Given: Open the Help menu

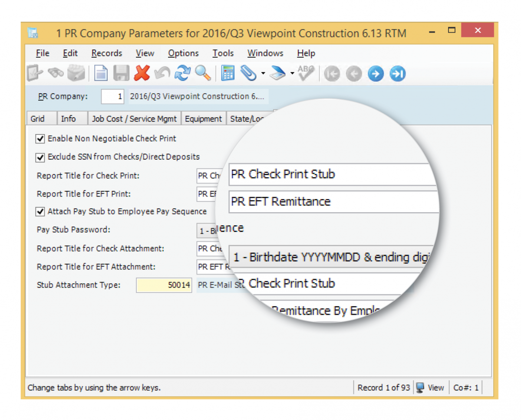Looking at the screenshot, I should coord(306,53).
